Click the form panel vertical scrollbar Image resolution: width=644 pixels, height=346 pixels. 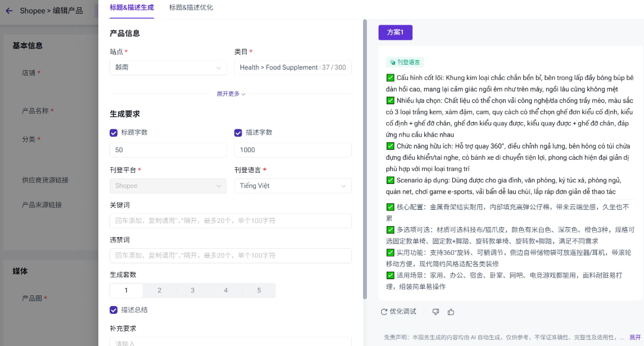click(x=365, y=159)
